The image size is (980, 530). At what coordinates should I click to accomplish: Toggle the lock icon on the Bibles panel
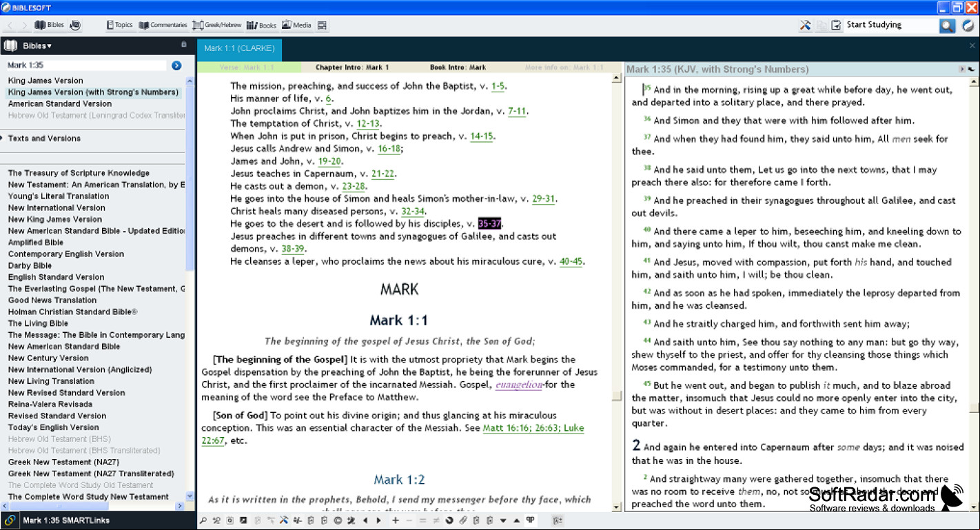(183, 45)
